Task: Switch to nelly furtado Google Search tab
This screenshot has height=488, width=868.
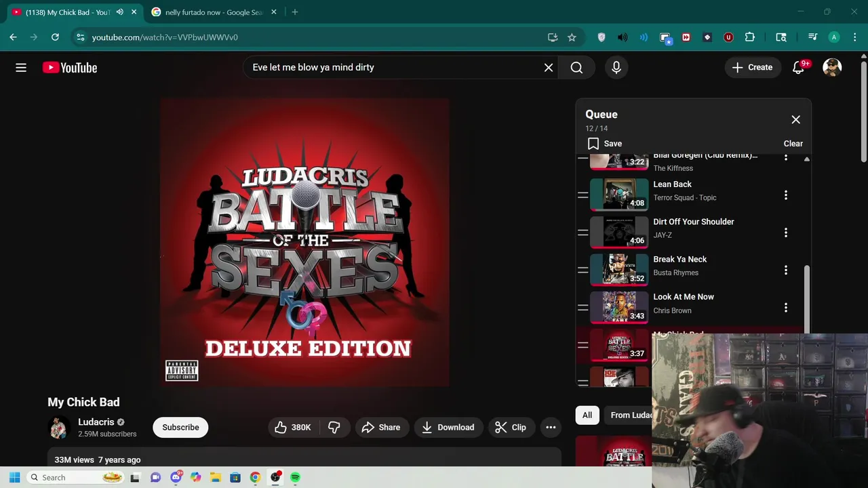Action: pyautogui.click(x=214, y=12)
